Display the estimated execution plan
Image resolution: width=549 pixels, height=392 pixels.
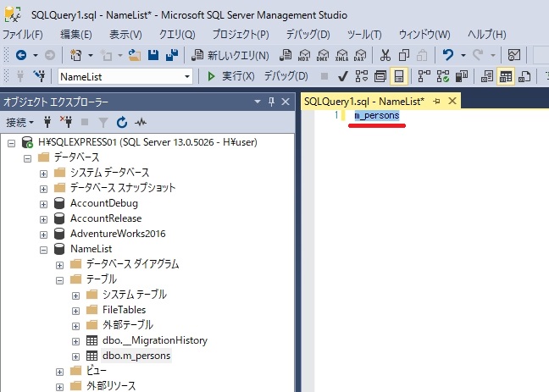(x=362, y=76)
